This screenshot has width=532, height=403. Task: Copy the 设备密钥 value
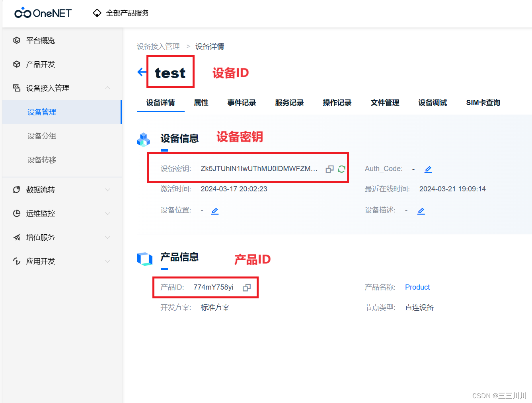tap(329, 169)
